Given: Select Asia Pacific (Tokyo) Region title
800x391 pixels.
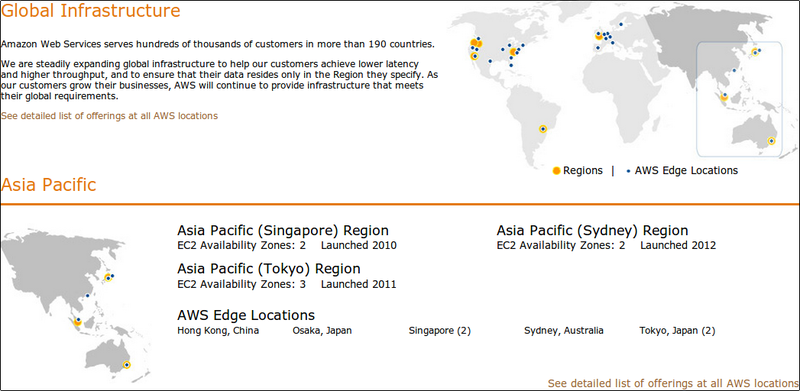Looking at the screenshot, I should [x=269, y=268].
